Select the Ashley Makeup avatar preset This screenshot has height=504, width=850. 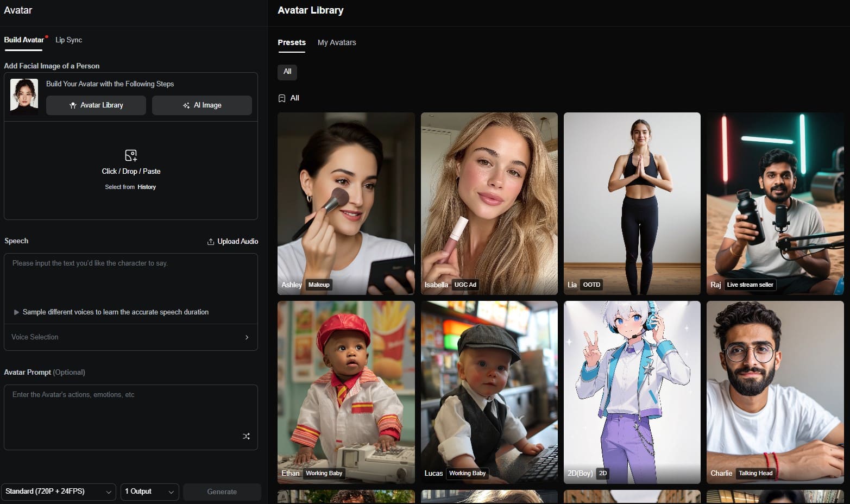pos(346,203)
